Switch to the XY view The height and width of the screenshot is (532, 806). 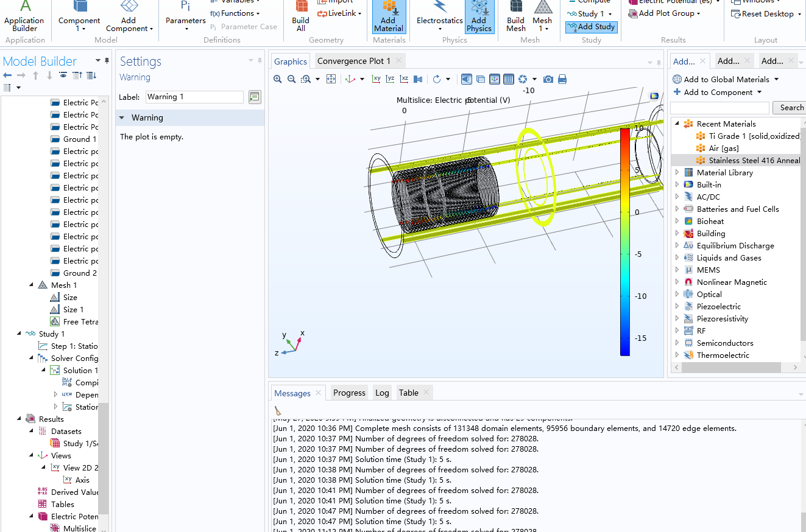[x=376, y=79]
